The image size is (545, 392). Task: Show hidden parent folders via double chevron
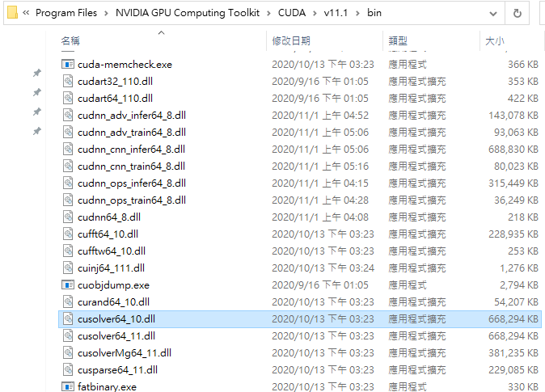pyautogui.click(x=26, y=13)
